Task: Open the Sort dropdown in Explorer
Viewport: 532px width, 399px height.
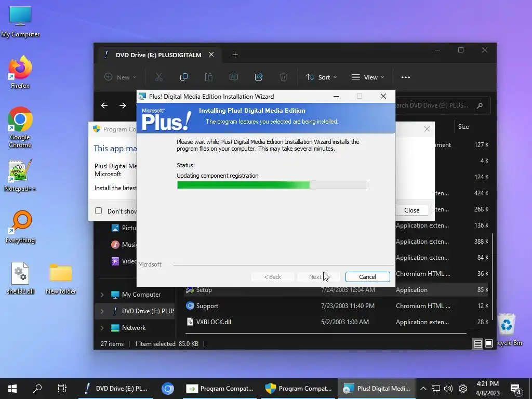Action: click(321, 77)
